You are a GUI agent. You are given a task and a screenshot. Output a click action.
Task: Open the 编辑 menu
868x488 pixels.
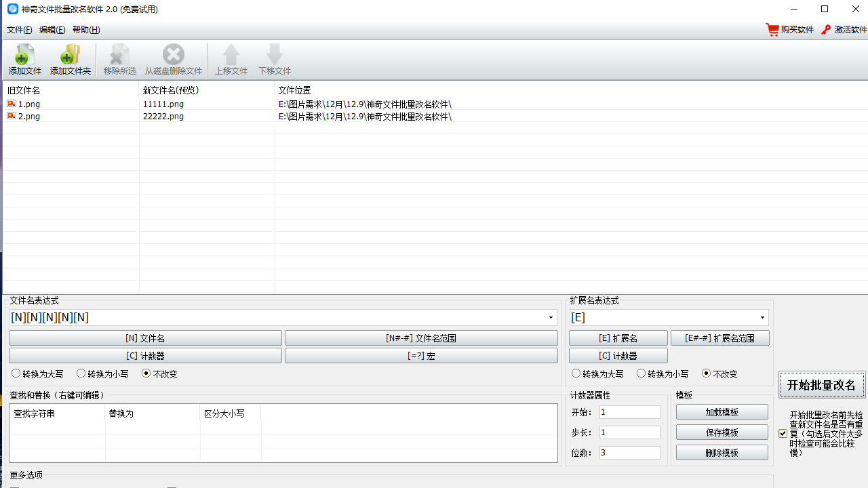tap(52, 30)
